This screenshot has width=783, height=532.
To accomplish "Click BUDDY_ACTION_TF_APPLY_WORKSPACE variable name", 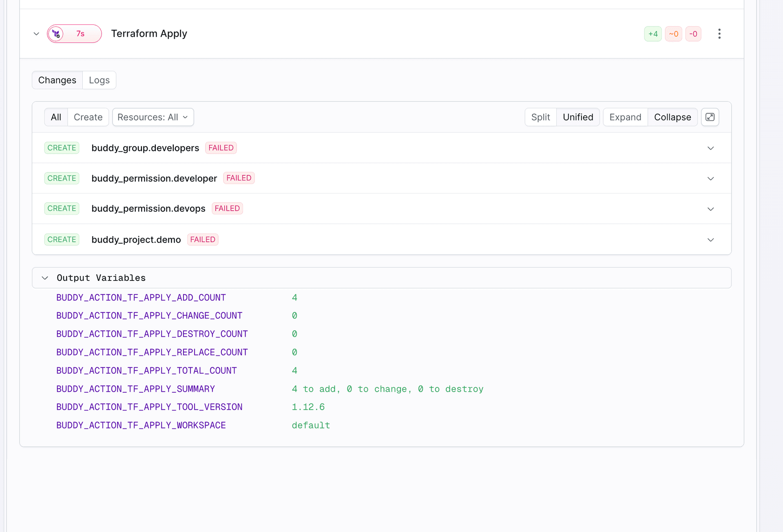I will click(x=141, y=426).
